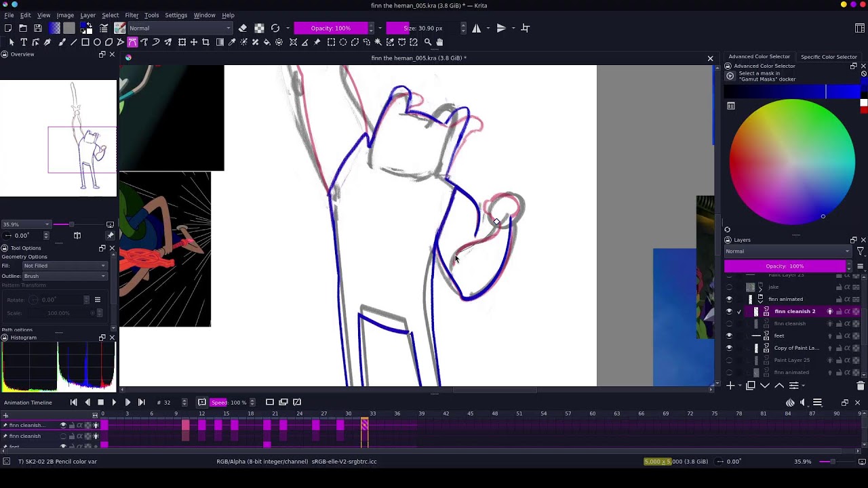Move the layer up in the stack
Viewport: 868px width, 488px height.
(779, 386)
